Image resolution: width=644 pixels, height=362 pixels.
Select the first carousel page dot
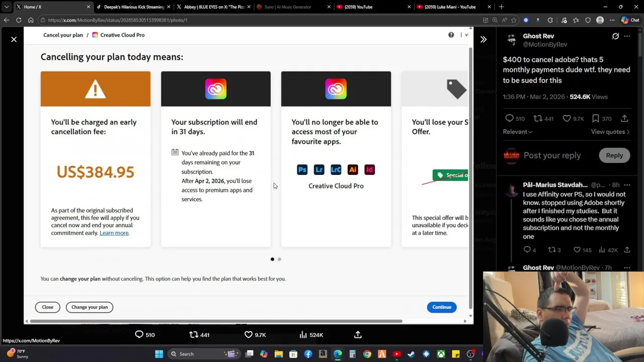click(x=272, y=259)
